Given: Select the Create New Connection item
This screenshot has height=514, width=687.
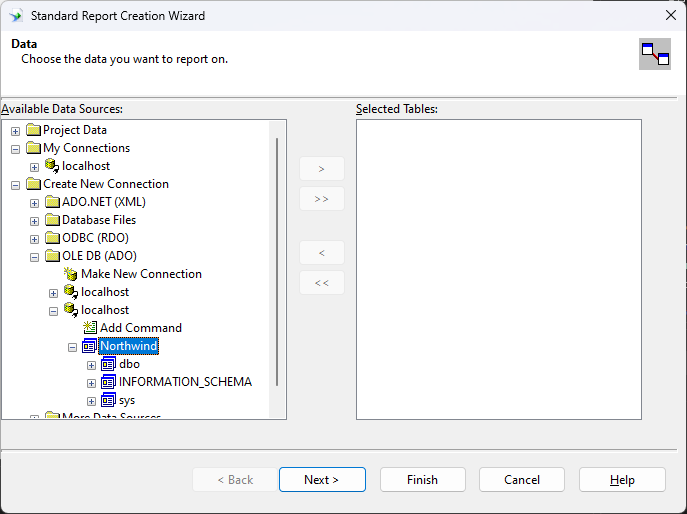Looking at the screenshot, I should 105,184.
